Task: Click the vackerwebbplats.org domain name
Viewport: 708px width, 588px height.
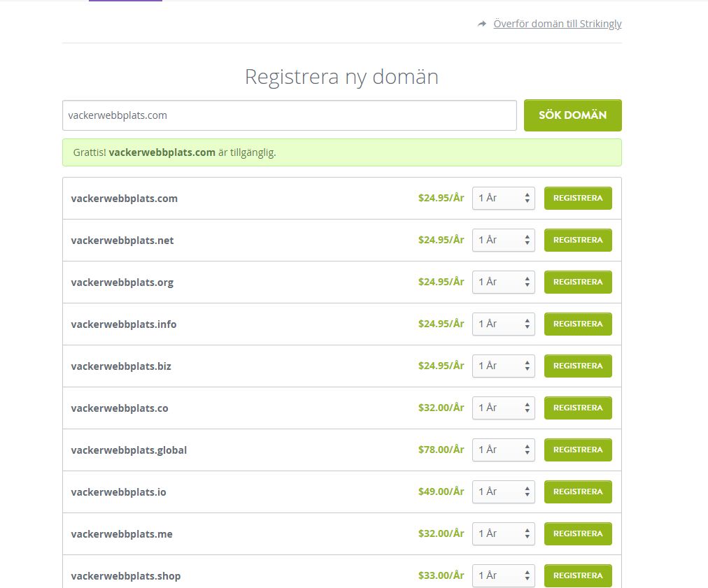Action: (122, 282)
